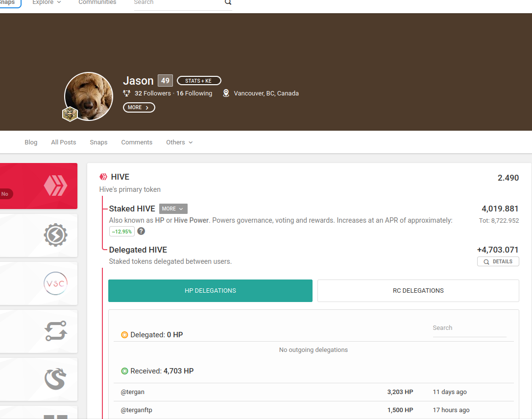
Task: Click the 'Staked HIVE' heading
Action: 132,209
